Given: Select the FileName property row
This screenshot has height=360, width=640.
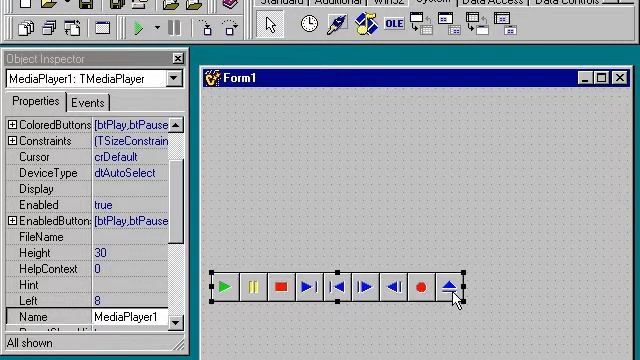Looking at the screenshot, I should click(87, 237).
